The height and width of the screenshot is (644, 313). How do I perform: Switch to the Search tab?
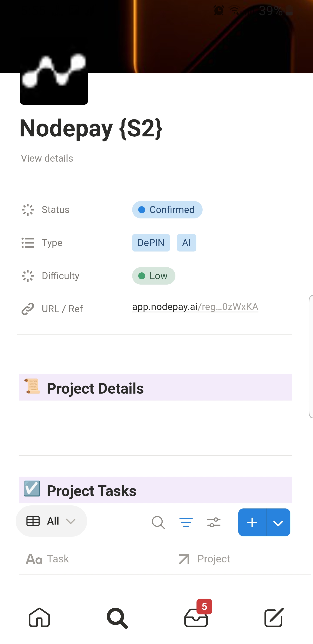[x=117, y=618]
